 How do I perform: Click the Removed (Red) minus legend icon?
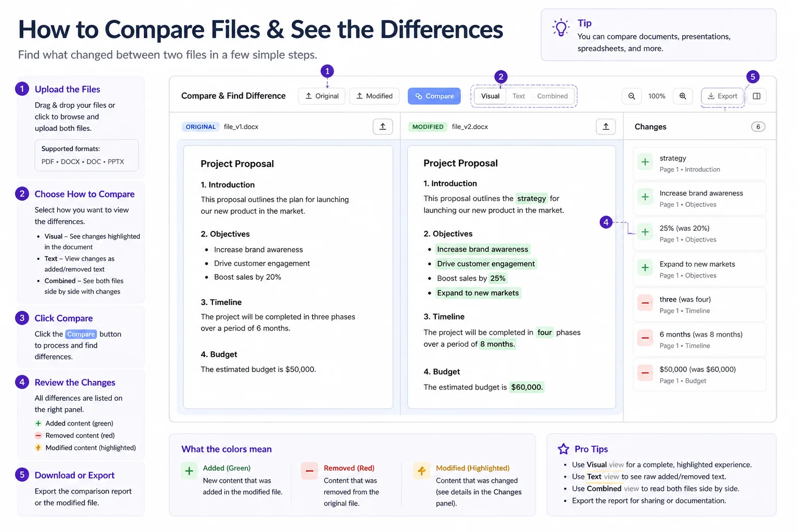309,471
